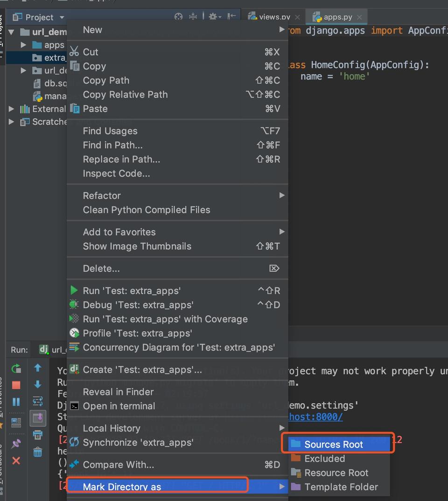This screenshot has width=448, height=501.
Task: Toggle scroll to end of console
Action: (38, 418)
